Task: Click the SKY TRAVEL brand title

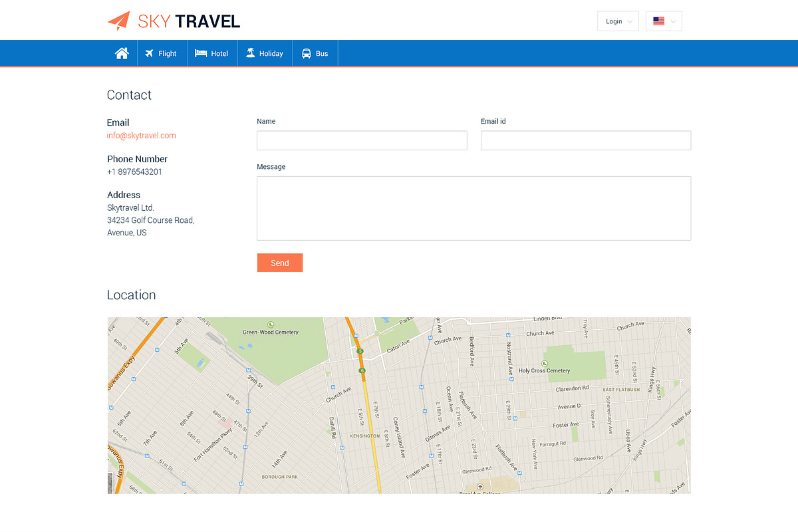Action: click(x=189, y=21)
